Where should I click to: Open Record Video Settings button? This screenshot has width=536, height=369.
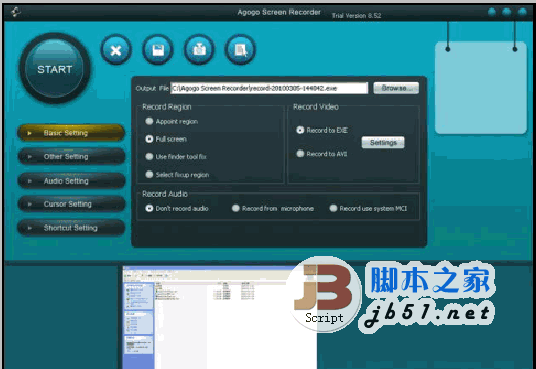383,143
